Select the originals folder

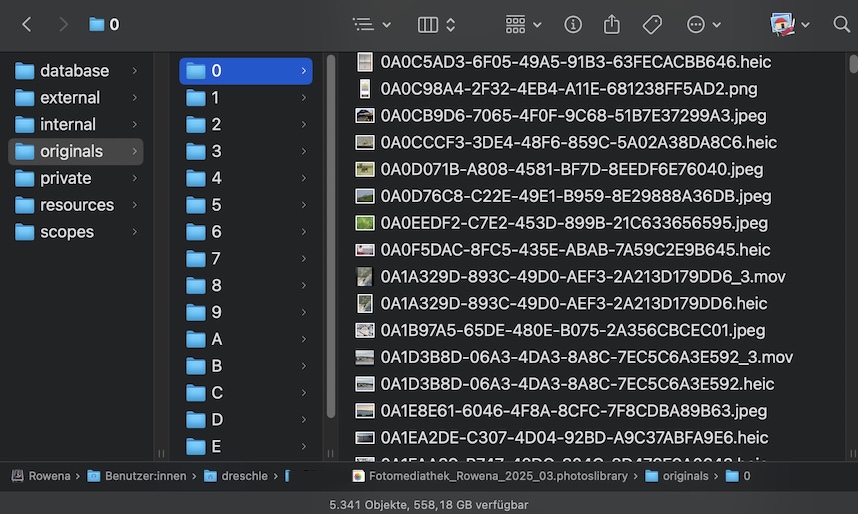click(x=71, y=151)
